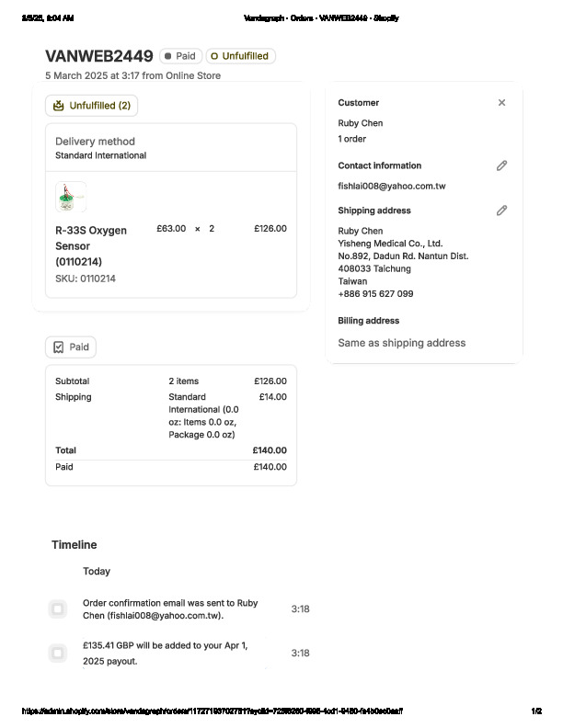Click the fishlai008@yahoo.com.tw email address
This screenshot has width=563, height=728.
392,186
